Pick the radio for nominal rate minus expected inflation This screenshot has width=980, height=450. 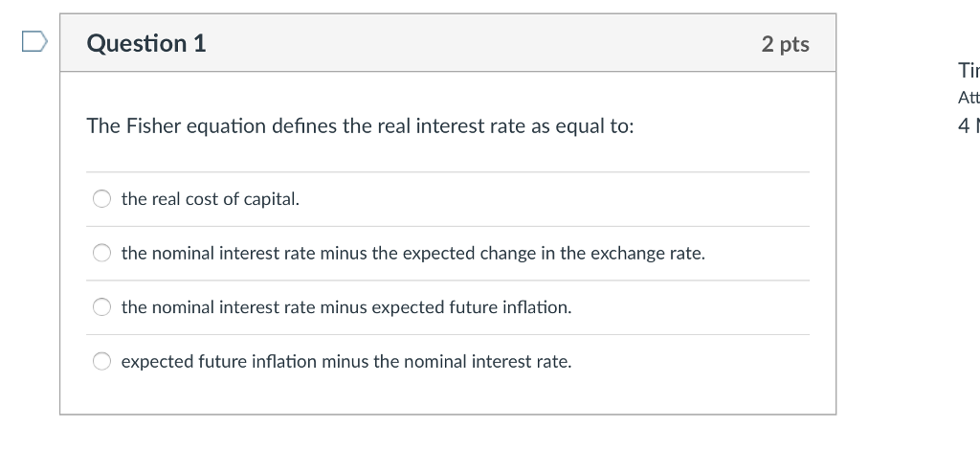pyautogui.click(x=101, y=307)
